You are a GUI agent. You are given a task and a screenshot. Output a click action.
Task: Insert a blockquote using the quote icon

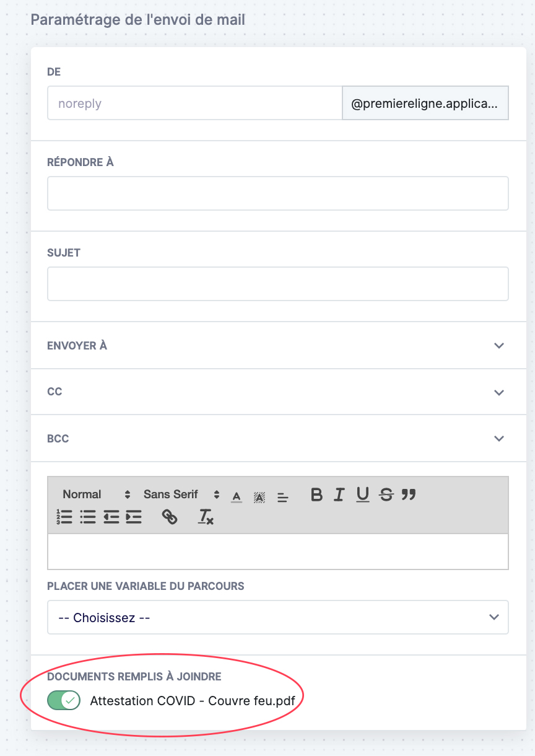click(x=409, y=494)
